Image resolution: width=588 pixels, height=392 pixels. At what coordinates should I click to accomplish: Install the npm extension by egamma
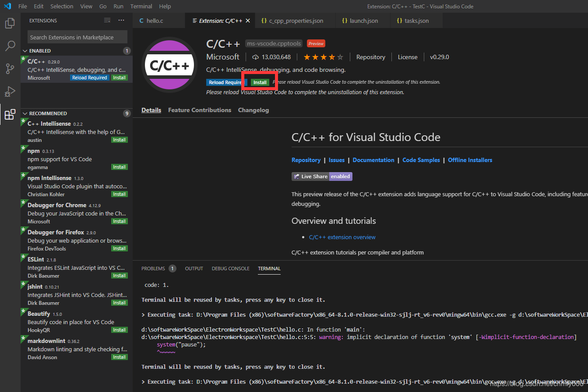(120, 167)
